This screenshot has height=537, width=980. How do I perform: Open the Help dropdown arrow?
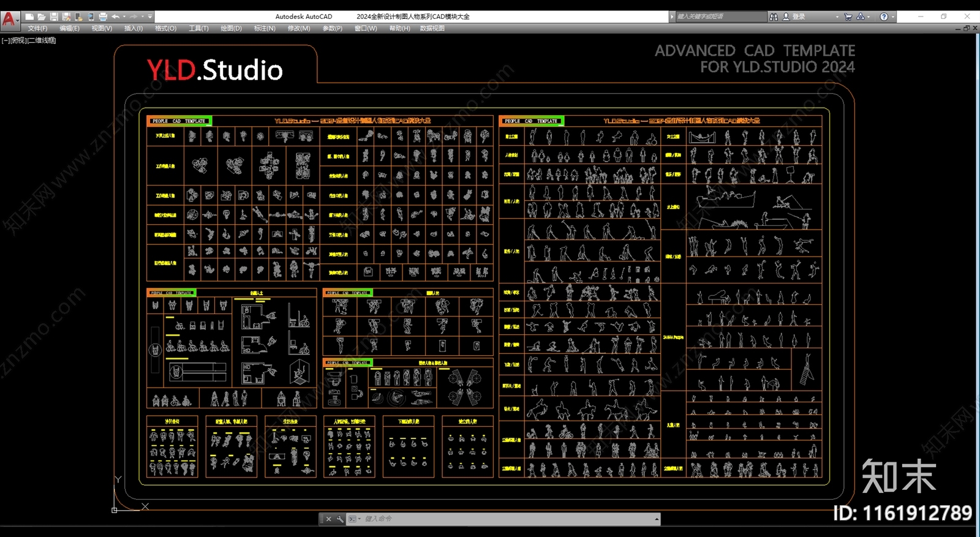893,17
